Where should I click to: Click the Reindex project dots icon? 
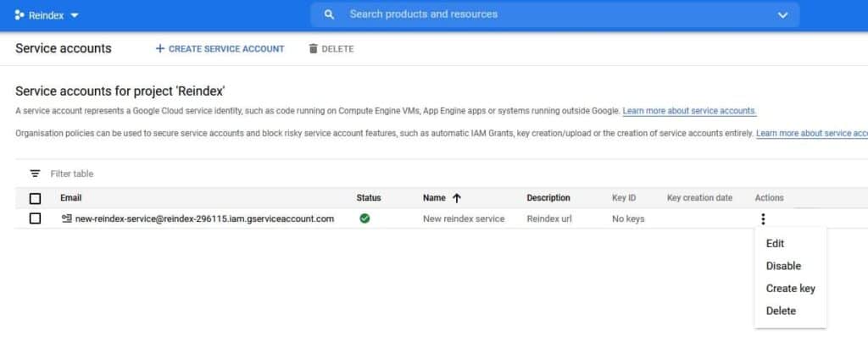[19, 15]
